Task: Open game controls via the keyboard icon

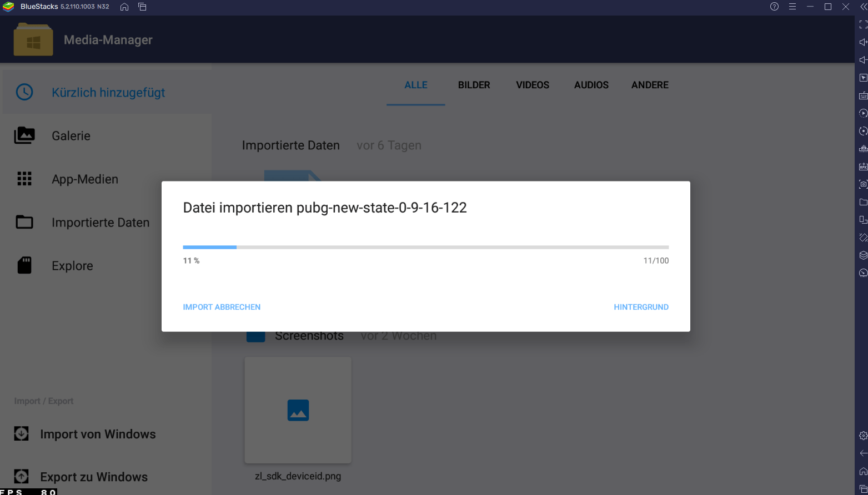Action: click(863, 95)
